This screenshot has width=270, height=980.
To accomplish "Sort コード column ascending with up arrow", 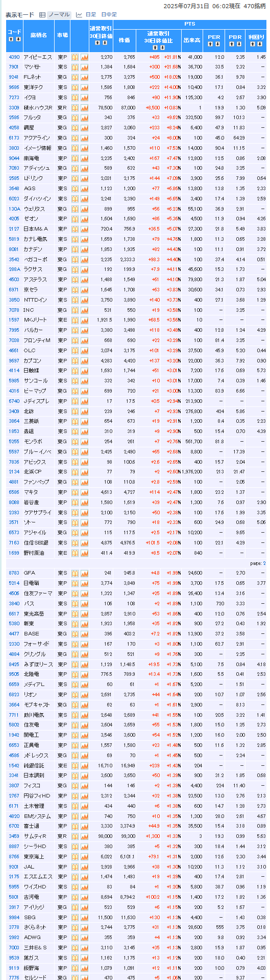I will 11,39.
